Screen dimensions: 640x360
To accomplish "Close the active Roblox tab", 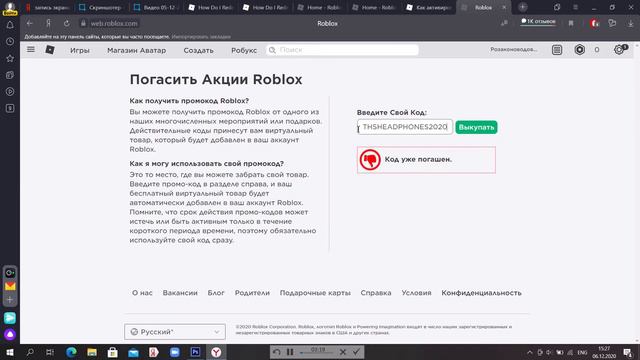I will 504,7.
